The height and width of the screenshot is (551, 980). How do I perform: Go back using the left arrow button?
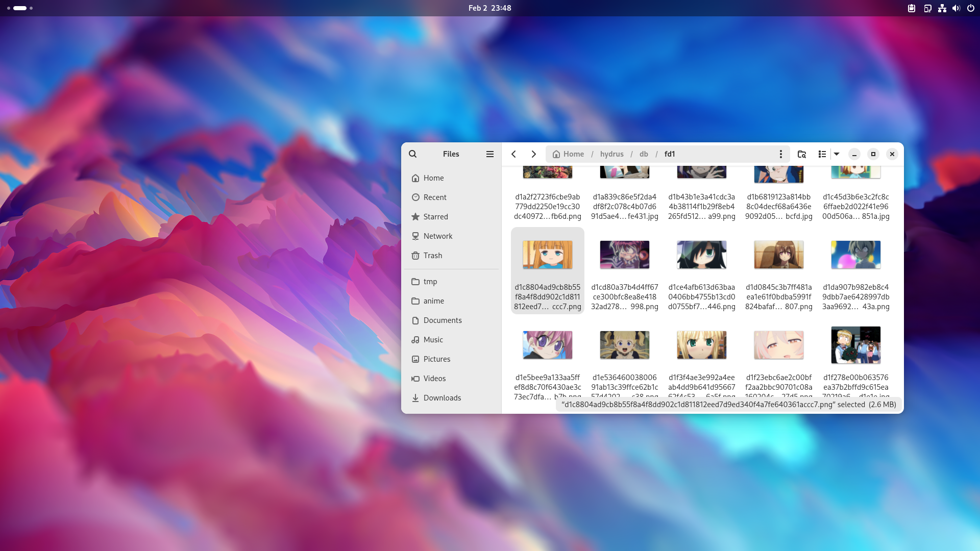514,154
